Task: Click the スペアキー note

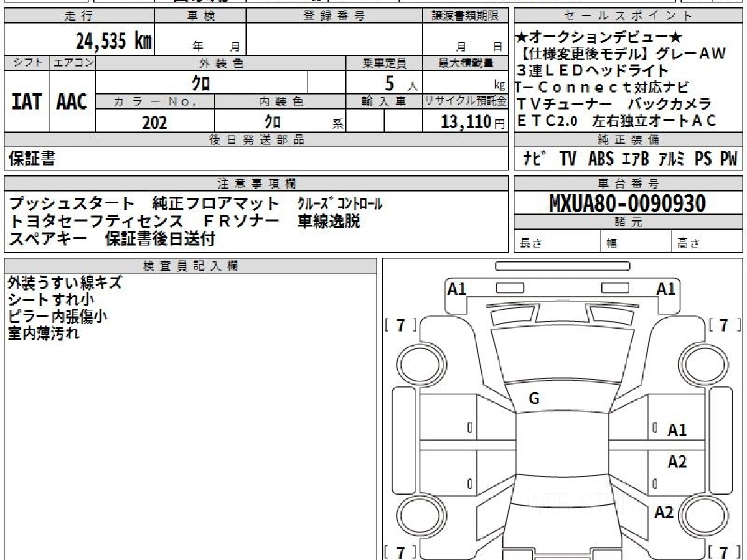Action: pos(47,238)
